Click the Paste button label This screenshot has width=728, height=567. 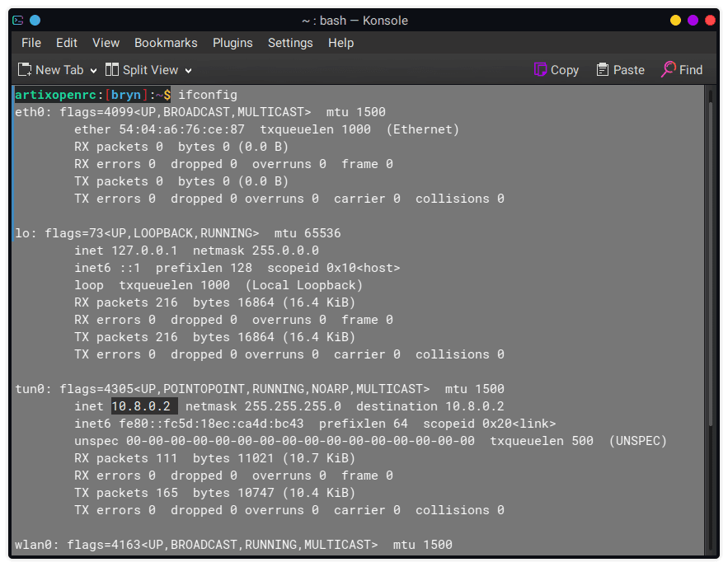click(628, 70)
